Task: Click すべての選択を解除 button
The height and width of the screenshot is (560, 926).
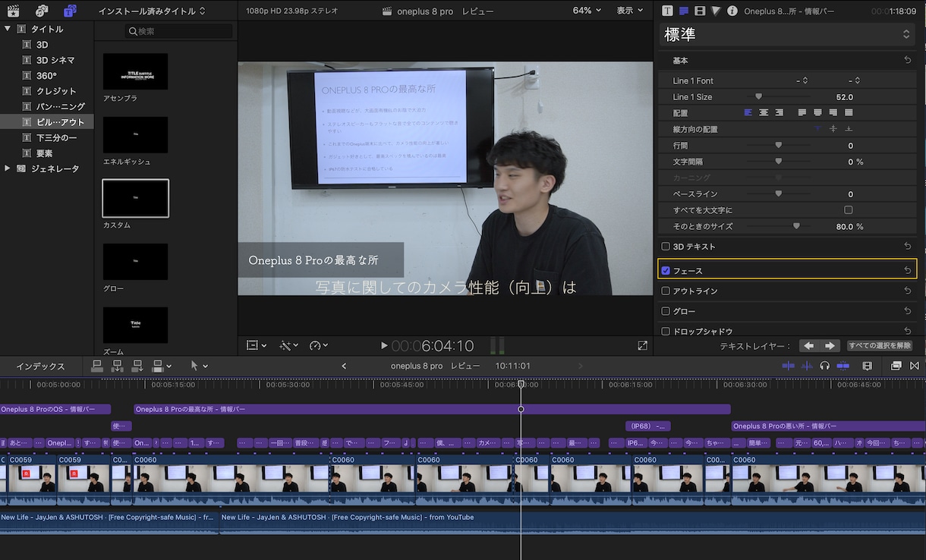Action: (x=879, y=346)
